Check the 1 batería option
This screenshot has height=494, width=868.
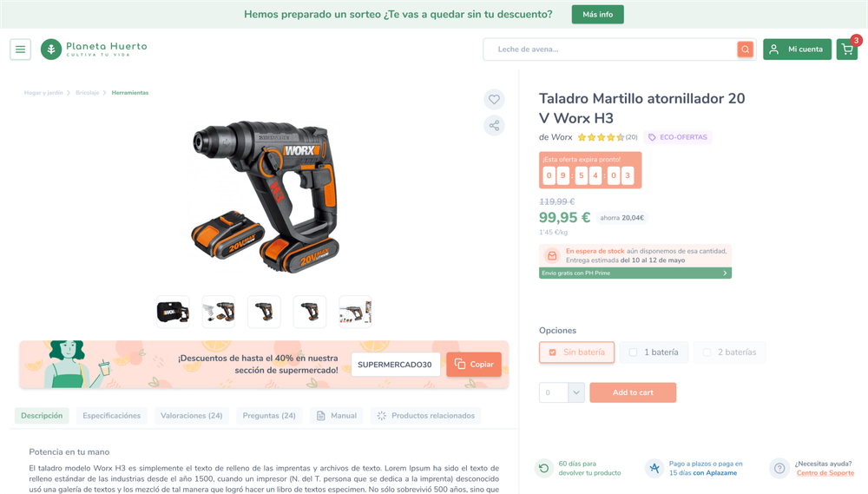(x=654, y=352)
